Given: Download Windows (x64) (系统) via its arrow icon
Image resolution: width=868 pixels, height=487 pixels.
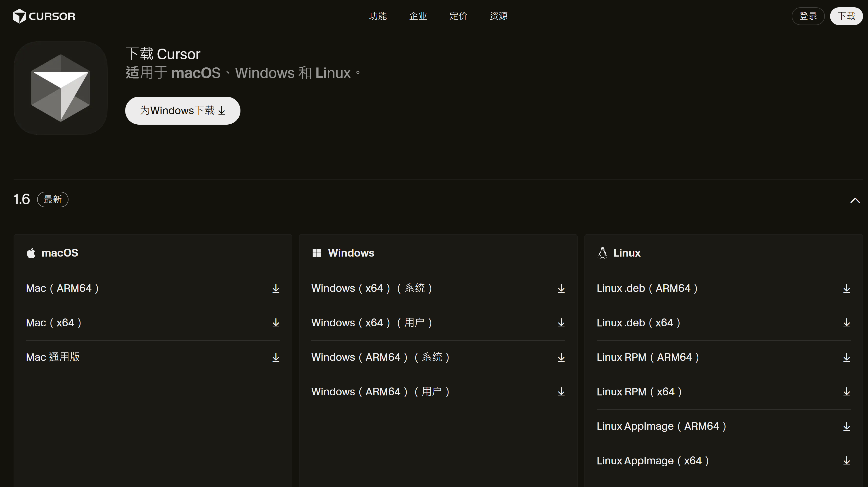Looking at the screenshot, I should click(561, 289).
